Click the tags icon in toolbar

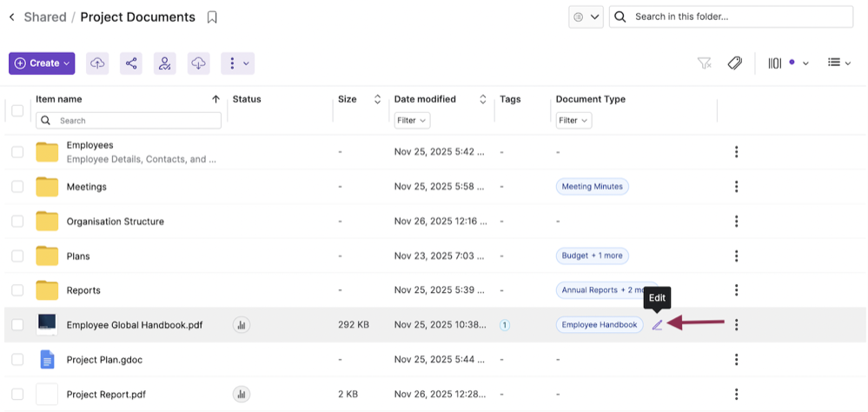734,63
